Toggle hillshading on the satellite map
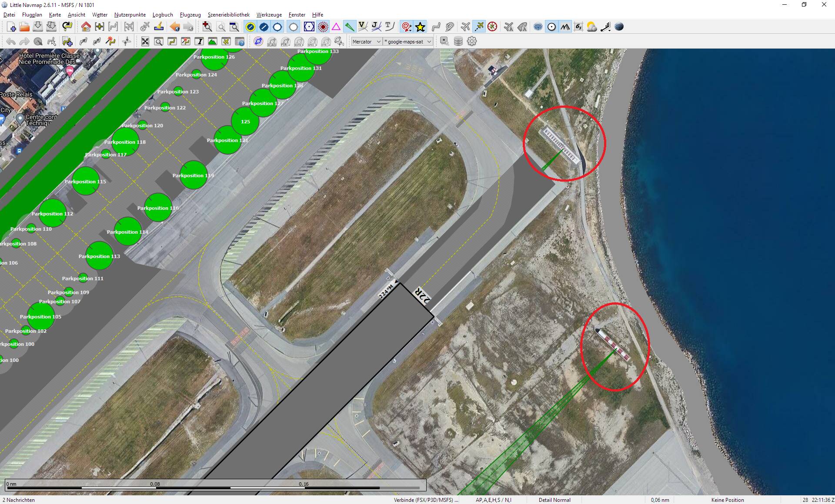 [565, 27]
